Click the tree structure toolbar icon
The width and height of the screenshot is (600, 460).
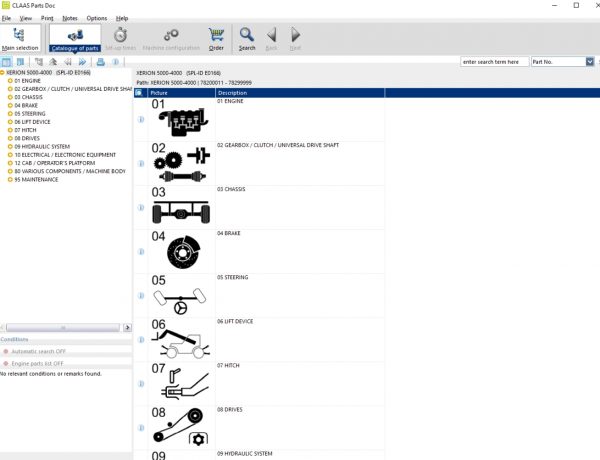coord(39,62)
